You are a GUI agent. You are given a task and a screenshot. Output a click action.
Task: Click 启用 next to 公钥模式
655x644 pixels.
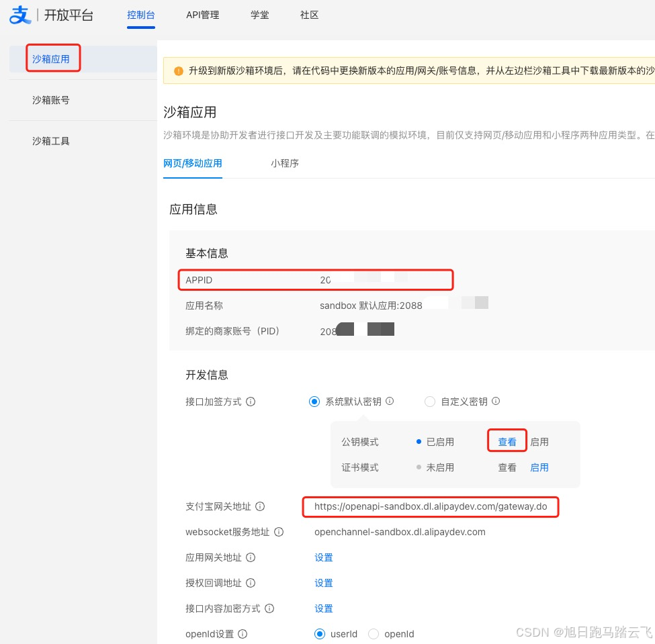pyautogui.click(x=539, y=442)
